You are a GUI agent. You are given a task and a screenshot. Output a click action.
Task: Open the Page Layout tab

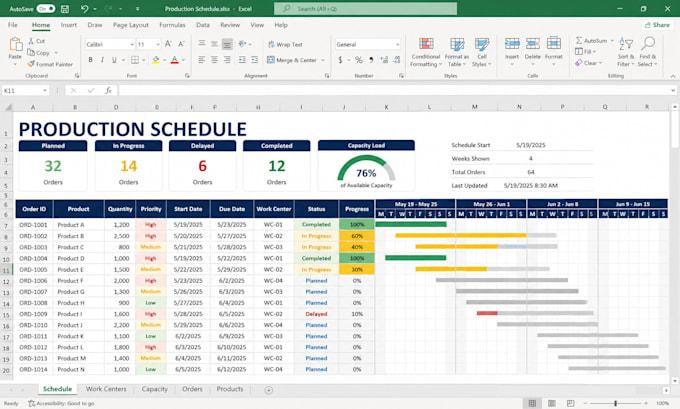pos(131,25)
